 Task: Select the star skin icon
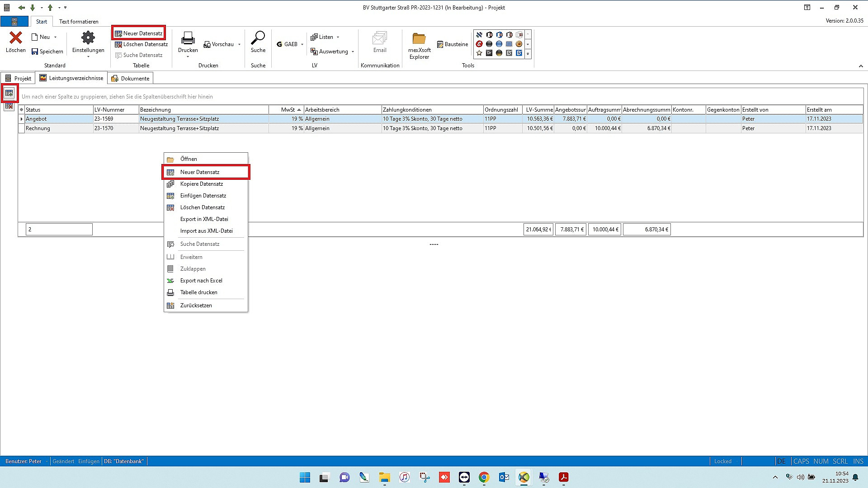click(479, 53)
